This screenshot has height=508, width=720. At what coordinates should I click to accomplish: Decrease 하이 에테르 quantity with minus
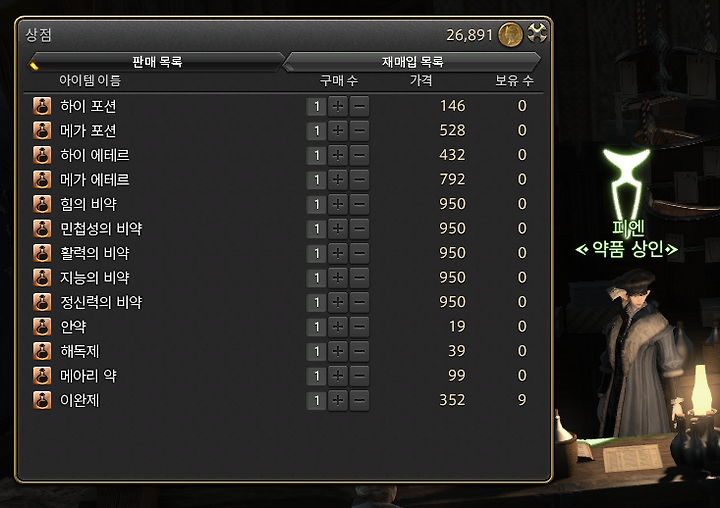tap(359, 155)
